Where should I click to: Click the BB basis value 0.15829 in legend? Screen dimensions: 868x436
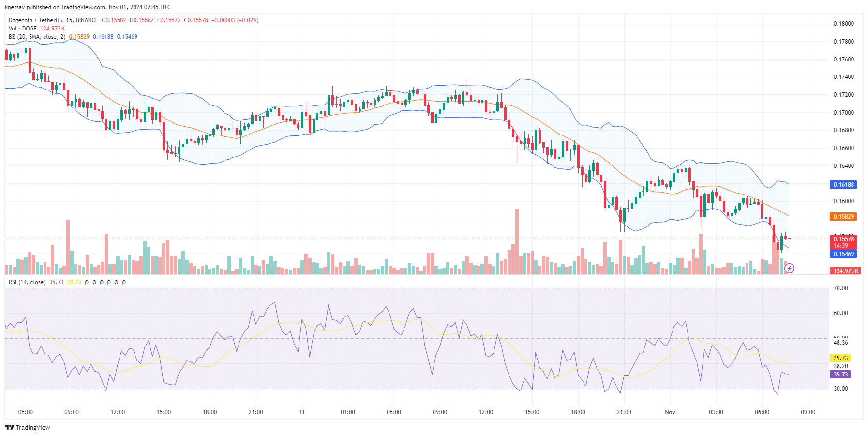(x=79, y=37)
